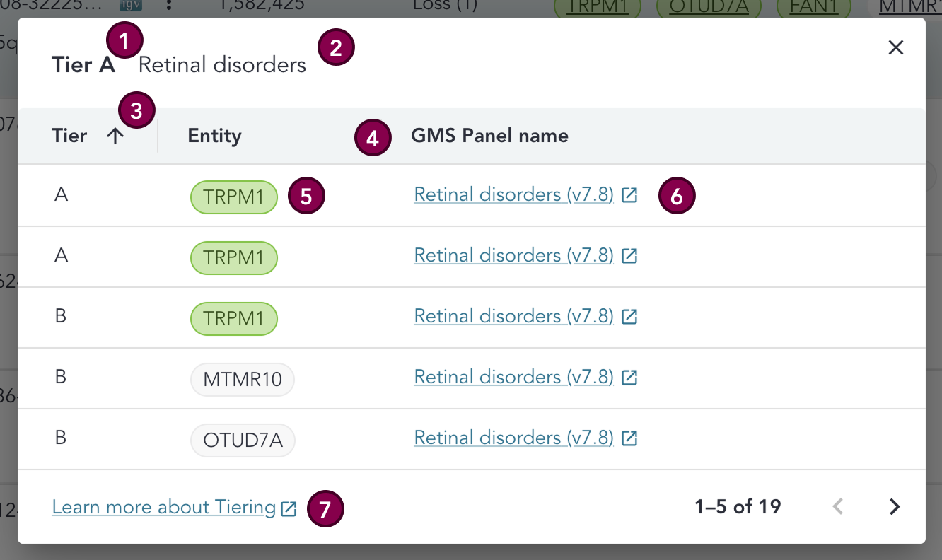Dismiss the Tier A Retinal disorders dialog
This screenshot has width=942, height=560.
(x=895, y=47)
